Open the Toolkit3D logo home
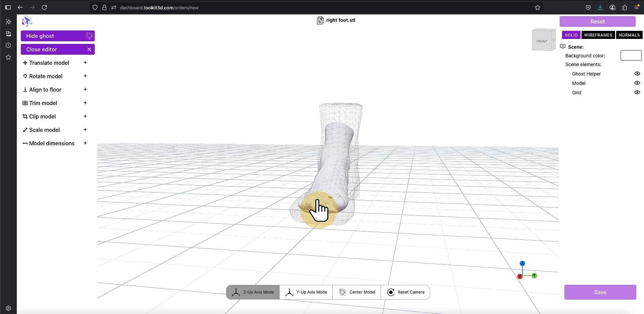This screenshot has width=644, height=314. (27, 21)
